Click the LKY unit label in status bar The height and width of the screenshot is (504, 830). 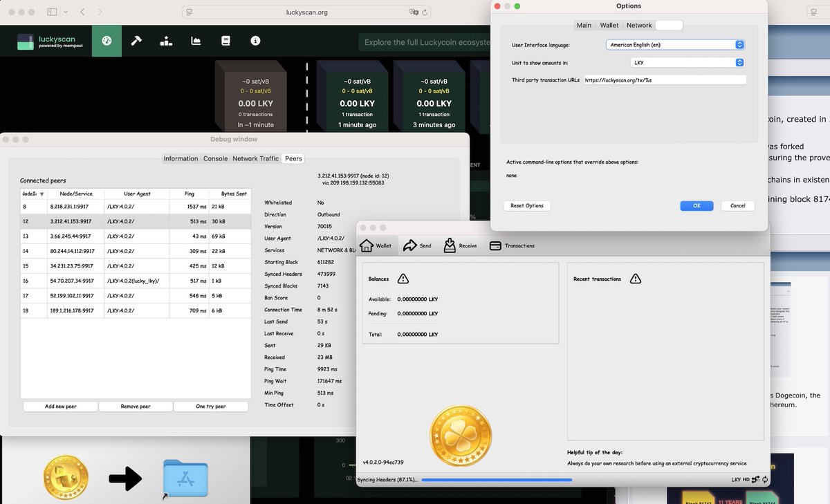coord(736,480)
